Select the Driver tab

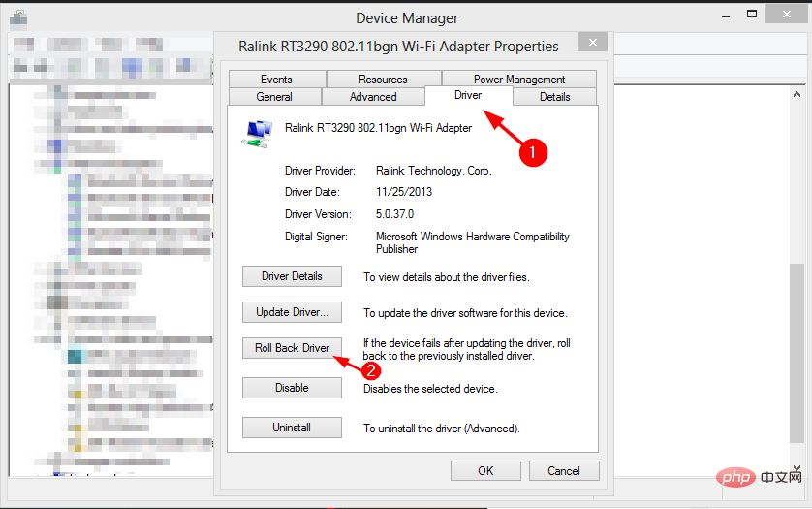point(468,95)
